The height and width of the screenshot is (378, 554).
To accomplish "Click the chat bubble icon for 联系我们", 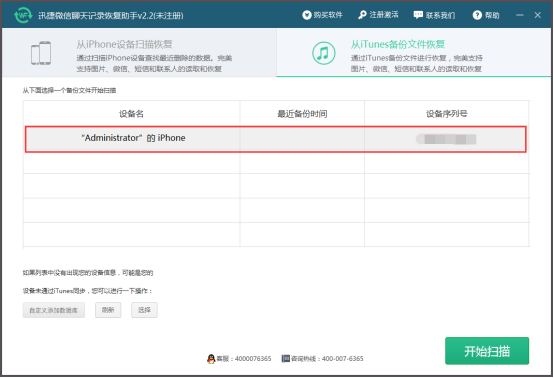I will coord(418,15).
